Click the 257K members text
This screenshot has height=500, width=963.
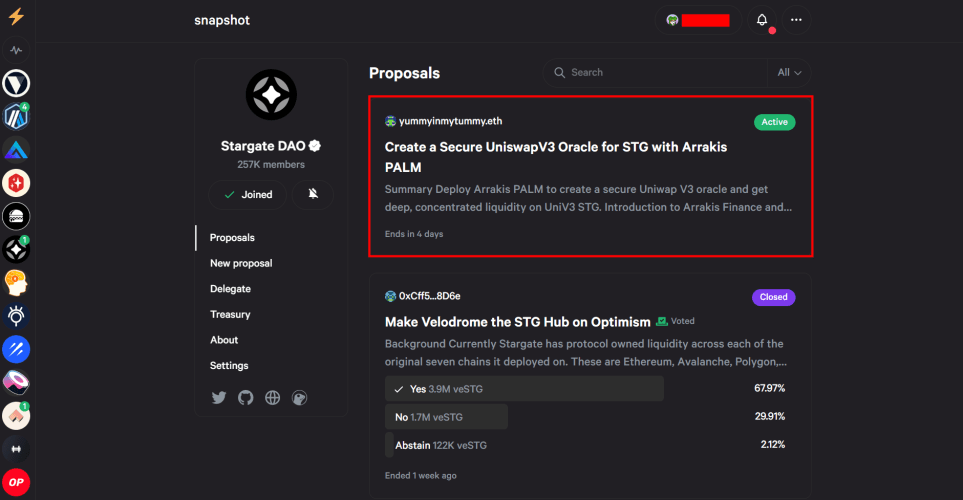(271, 165)
